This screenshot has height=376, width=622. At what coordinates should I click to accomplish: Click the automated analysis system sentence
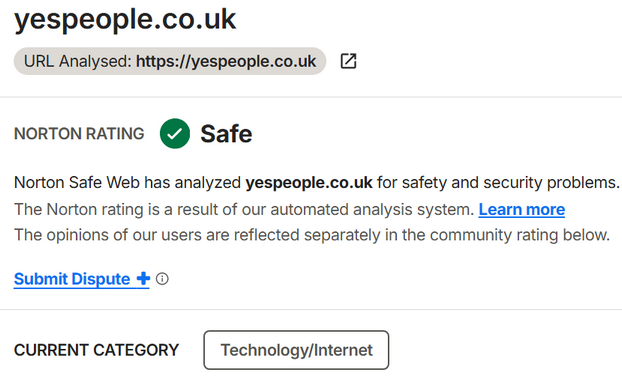click(244, 209)
